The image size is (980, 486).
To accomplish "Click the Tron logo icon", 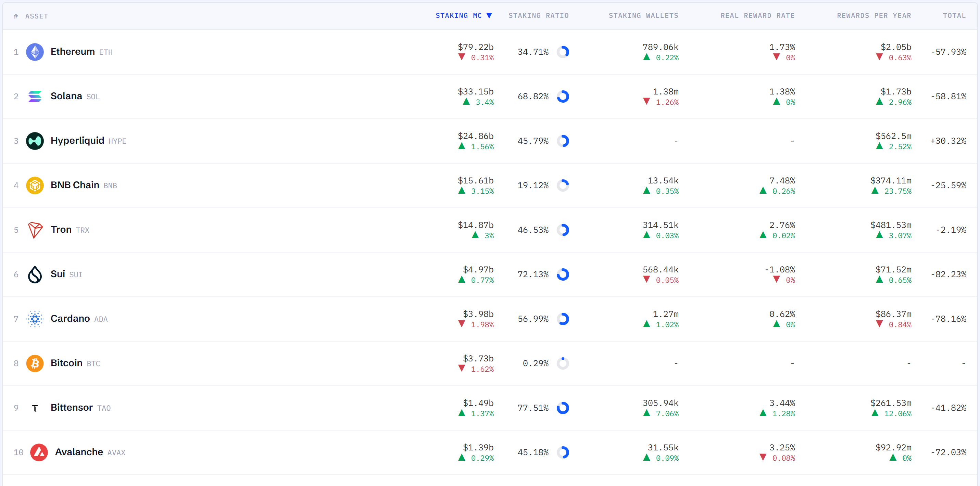I will click(35, 230).
